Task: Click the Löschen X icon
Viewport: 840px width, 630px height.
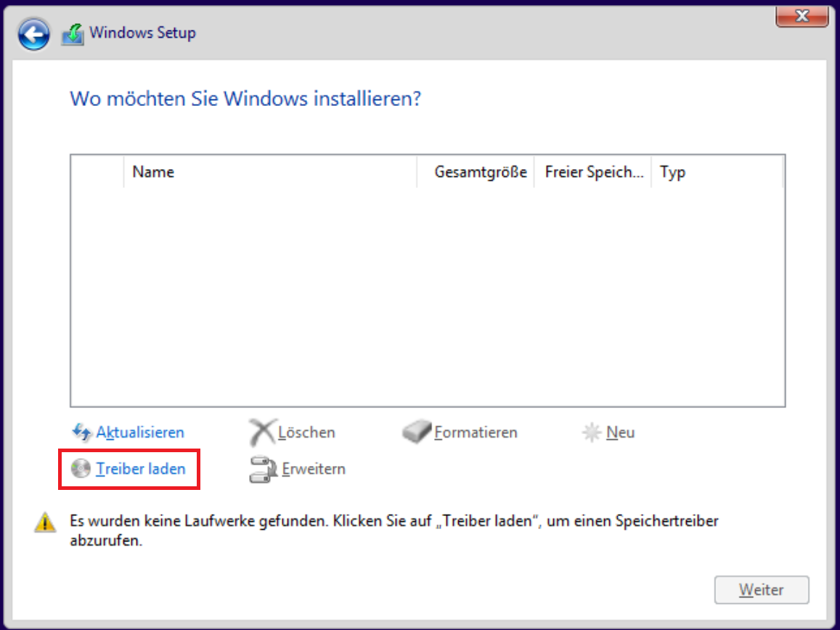Action: coord(262,433)
